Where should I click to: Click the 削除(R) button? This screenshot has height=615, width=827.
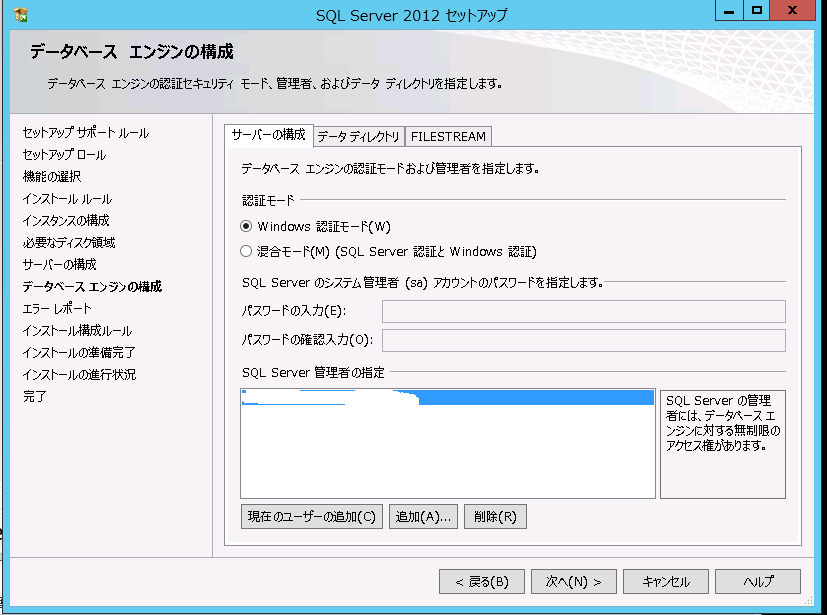[495, 516]
